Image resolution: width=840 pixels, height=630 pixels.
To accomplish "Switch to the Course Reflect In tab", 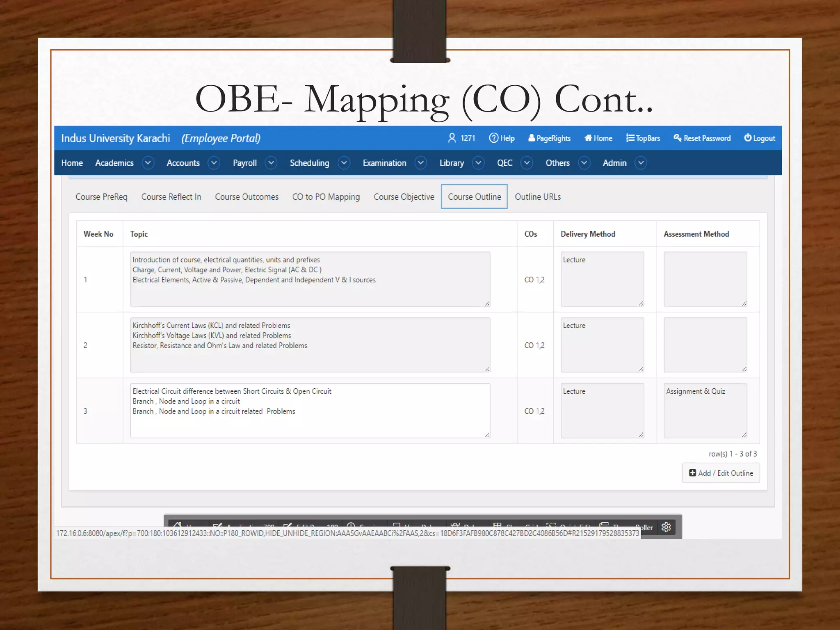I will pos(171,197).
